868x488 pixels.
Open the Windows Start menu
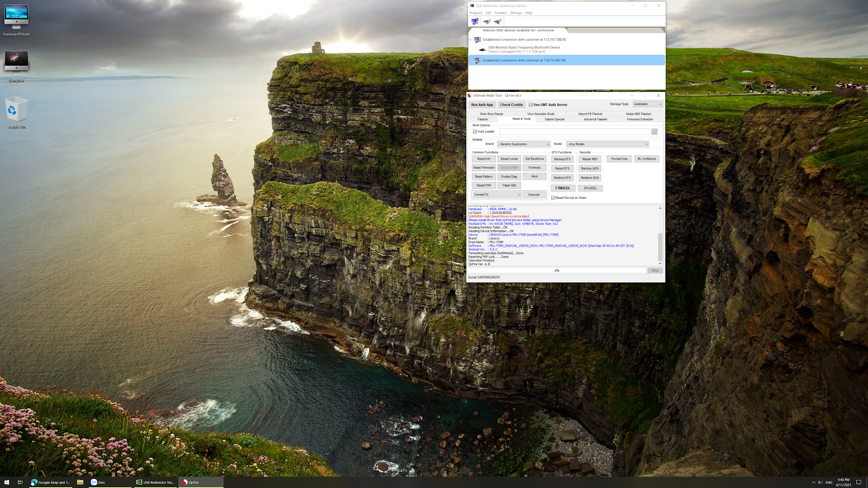(6, 482)
